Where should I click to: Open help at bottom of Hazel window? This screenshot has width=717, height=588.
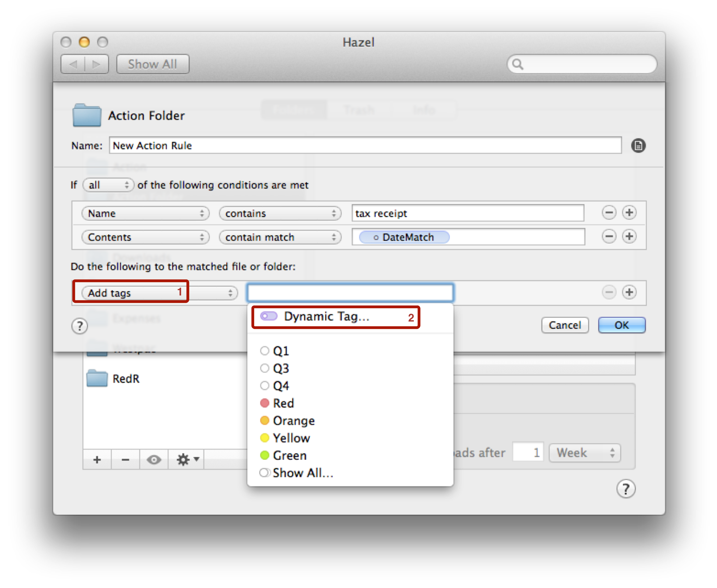[x=626, y=489]
